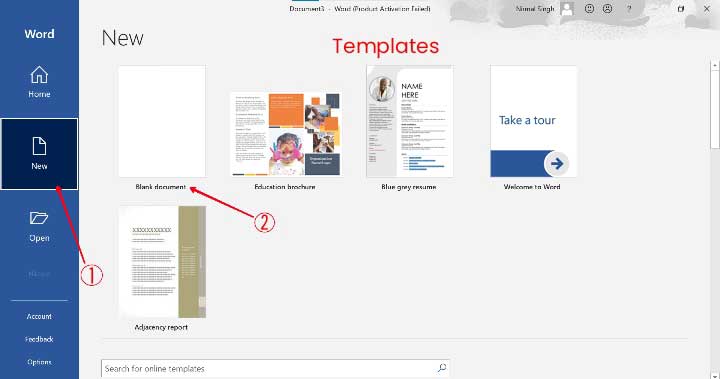
Task: Open Word Options
Action: [x=39, y=362]
